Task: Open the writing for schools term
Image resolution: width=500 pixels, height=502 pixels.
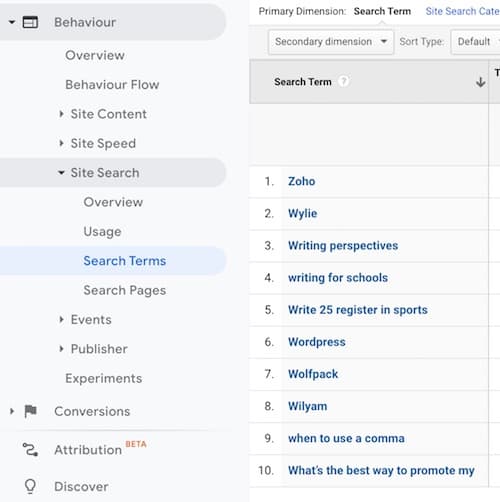Action: [x=338, y=278]
